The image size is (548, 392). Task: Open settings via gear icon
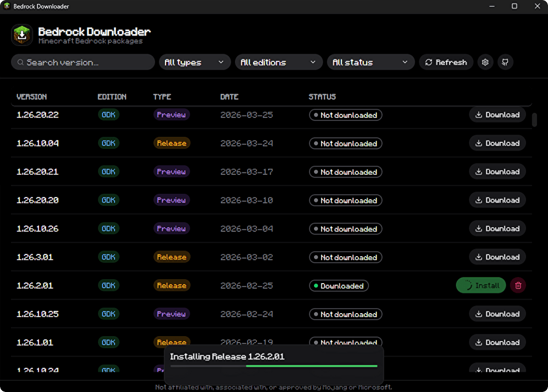[485, 62]
